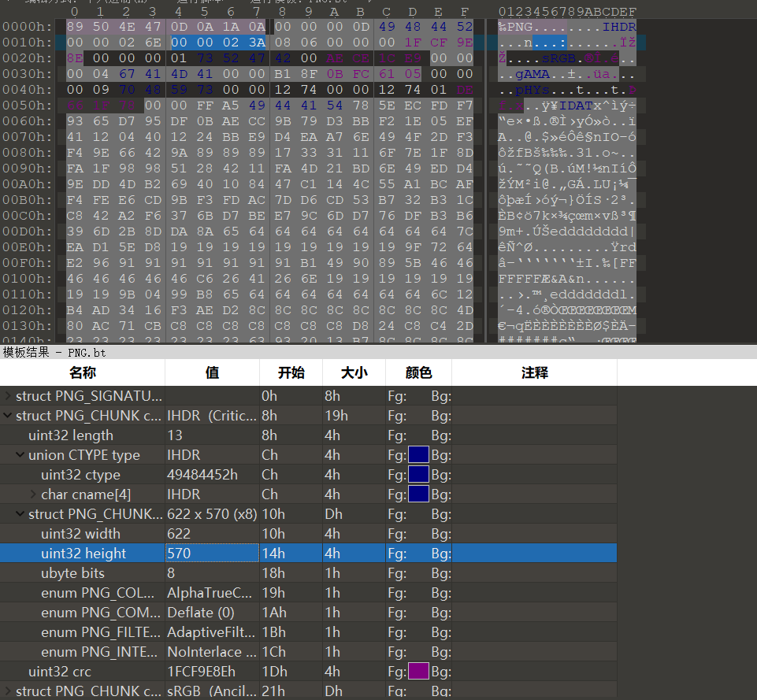The image size is (757, 700).
Task: Click the purple color swatch for uint32 crc
Action: pyautogui.click(x=418, y=672)
